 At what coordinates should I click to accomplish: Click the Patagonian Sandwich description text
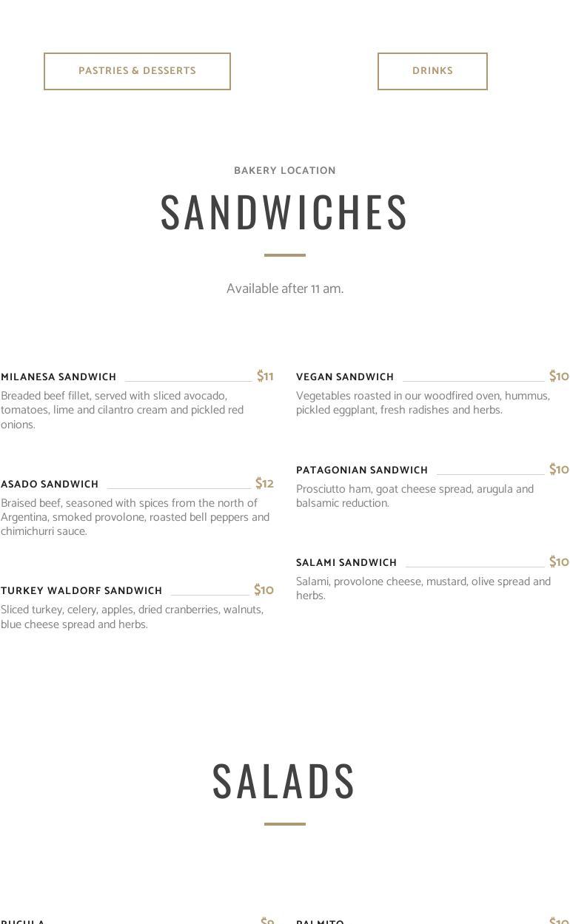415,496
